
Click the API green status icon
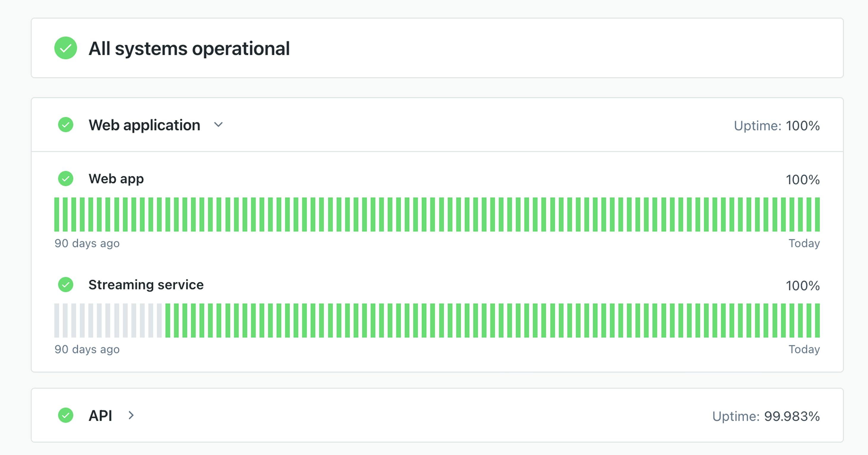pyautogui.click(x=66, y=415)
